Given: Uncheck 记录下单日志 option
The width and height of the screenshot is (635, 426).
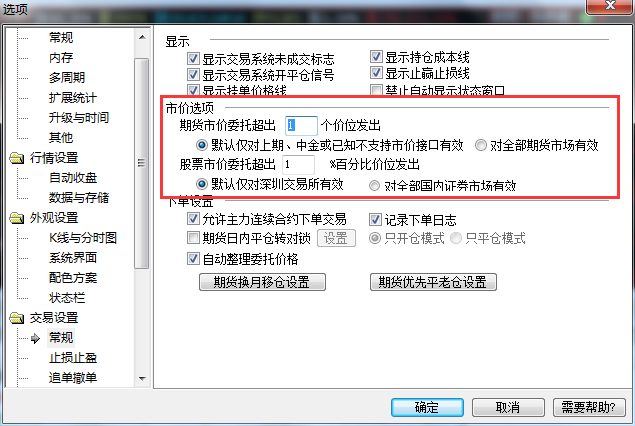Looking at the screenshot, I should pos(375,219).
